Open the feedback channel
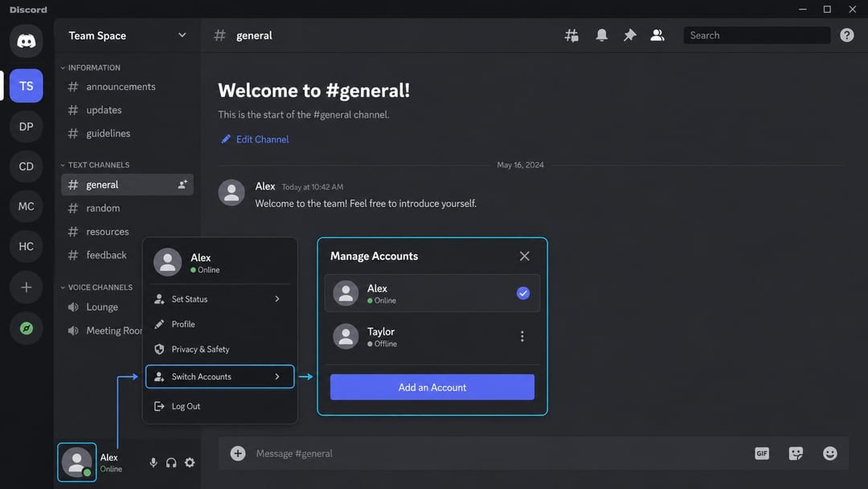The height and width of the screenshot is (489, 868). click(101, 255)
